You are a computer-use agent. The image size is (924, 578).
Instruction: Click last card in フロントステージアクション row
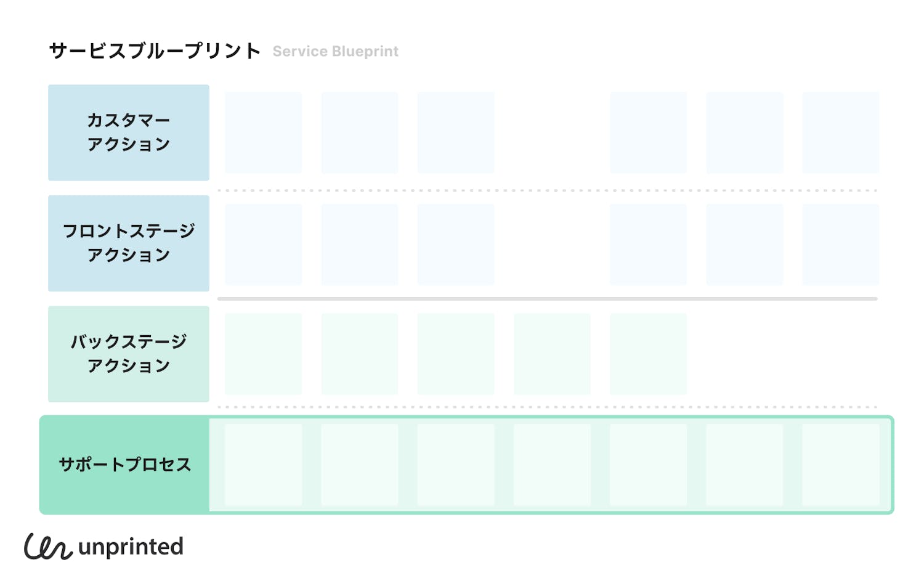(x=840, y=244)
